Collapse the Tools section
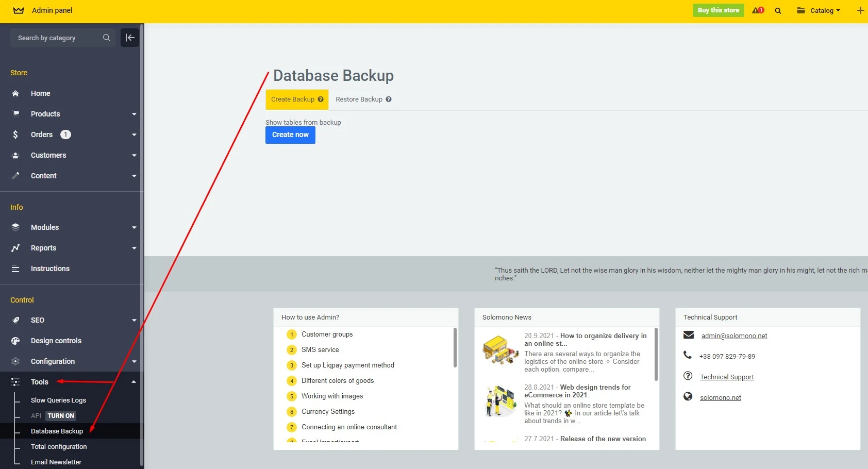This screenshot has height=469, width=868. coord(133,382)
